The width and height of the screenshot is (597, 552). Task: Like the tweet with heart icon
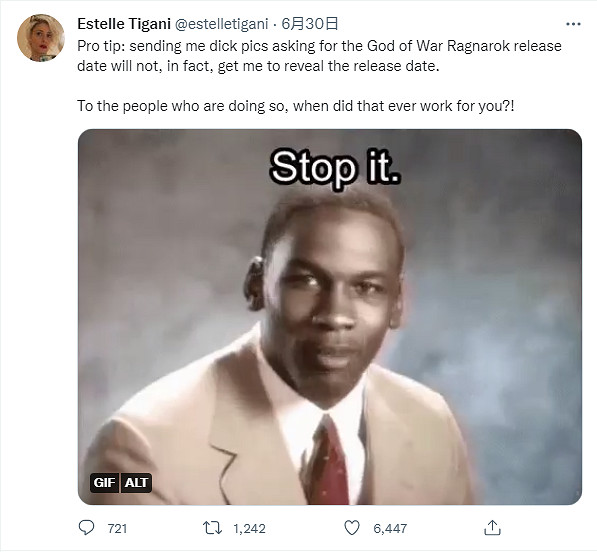pyautogui.click(x=352, y=528)
